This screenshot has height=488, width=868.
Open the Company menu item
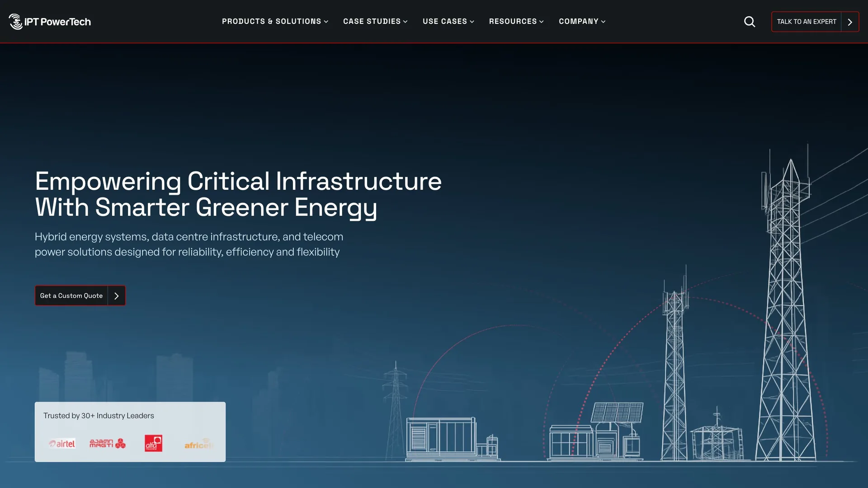click(x=582, y=21)
